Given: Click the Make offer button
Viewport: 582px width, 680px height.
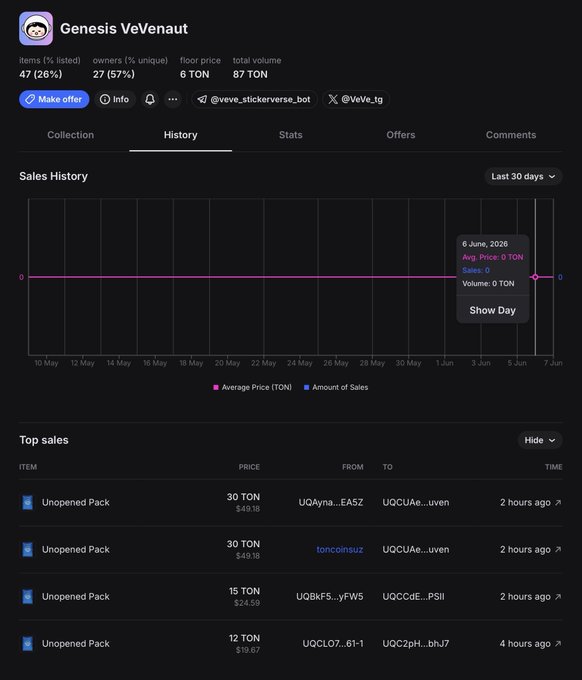Looking at the screenshot, I should [54, 99].
